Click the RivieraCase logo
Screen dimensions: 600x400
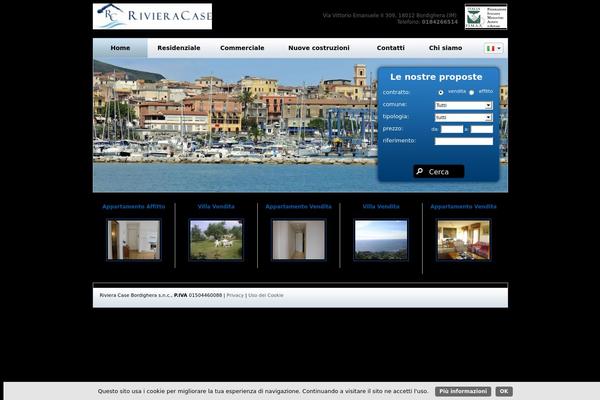152,16
